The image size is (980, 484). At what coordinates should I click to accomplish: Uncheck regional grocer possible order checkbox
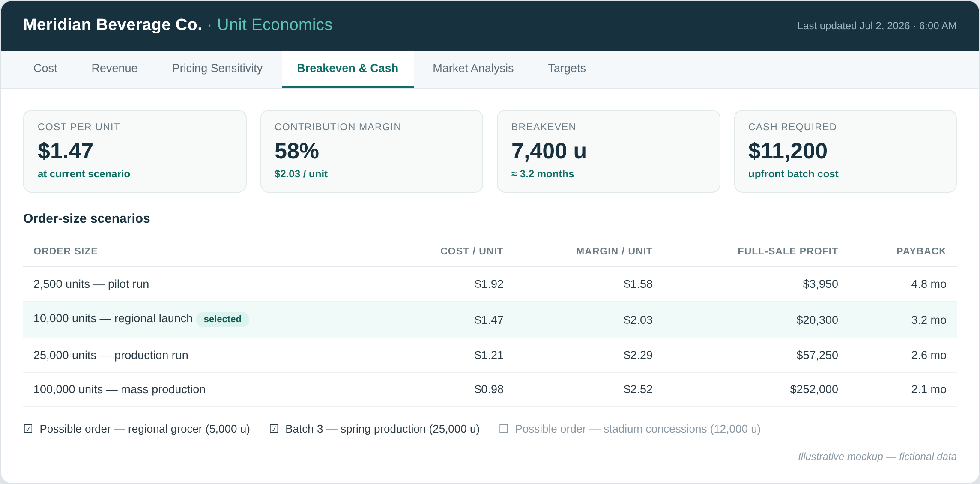click(28, 429)
